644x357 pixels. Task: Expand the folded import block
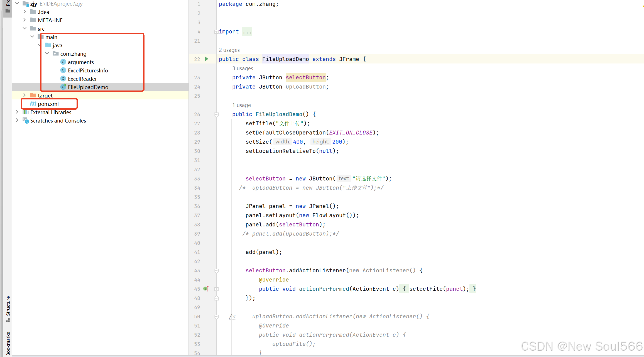click(216, 32)
